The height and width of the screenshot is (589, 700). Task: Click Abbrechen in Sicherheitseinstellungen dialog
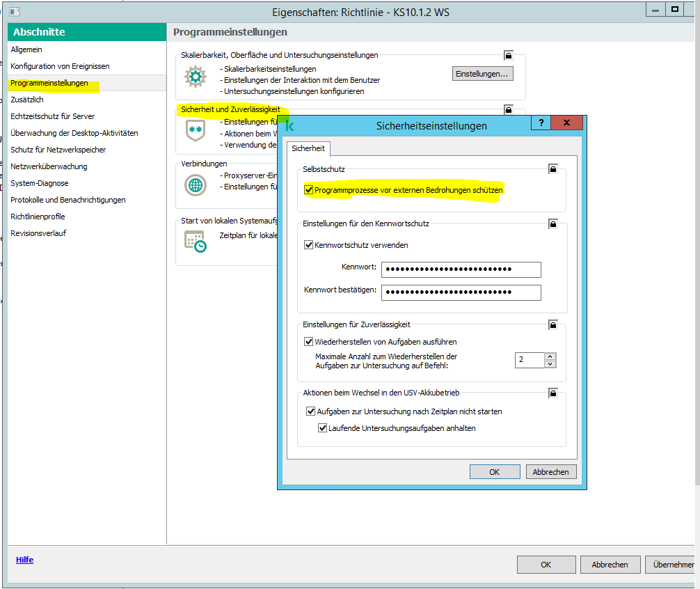click(551, 472)
